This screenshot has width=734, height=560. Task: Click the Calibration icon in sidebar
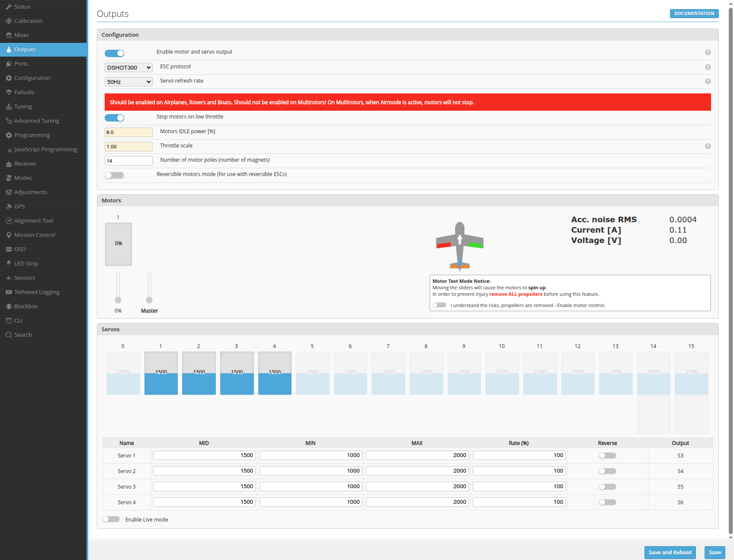pyautogui.click(x=9, y=21)
